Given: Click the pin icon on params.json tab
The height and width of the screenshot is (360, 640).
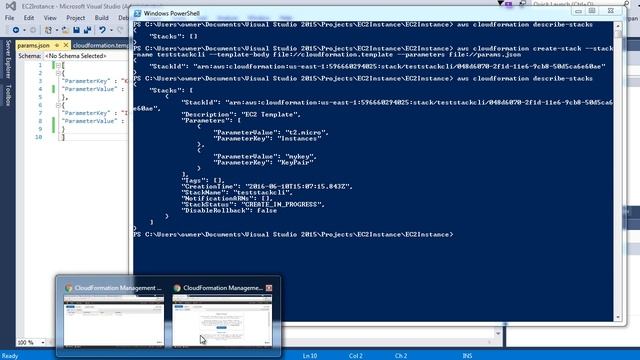Looking at the screenshot, I should pos(57,45).
